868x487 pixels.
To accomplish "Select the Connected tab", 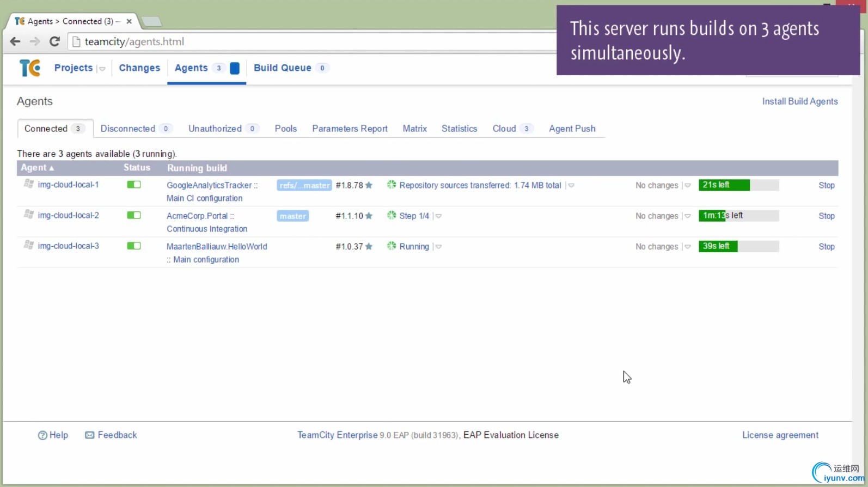I will (x=55, y=129).
